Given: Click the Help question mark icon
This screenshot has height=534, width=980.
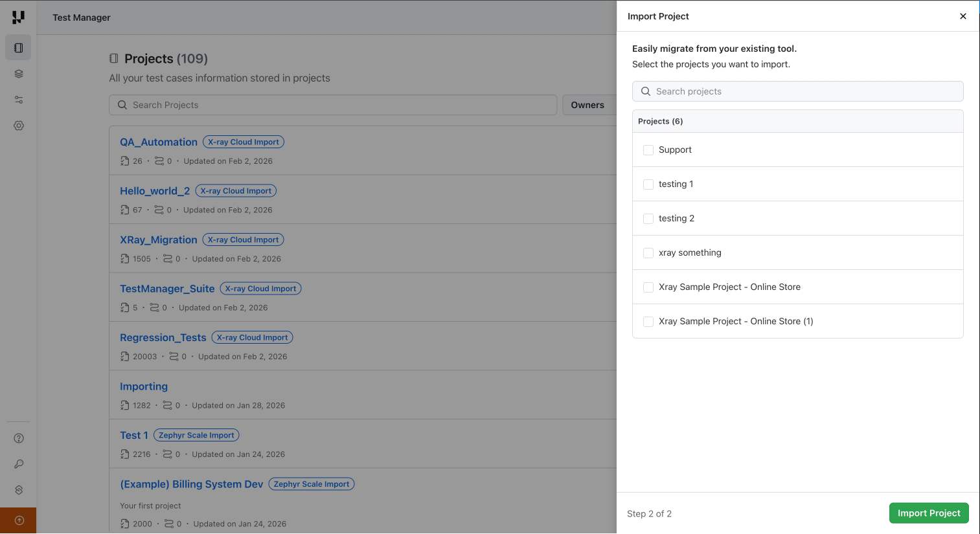Looking at the screenshot, I should click(18, 438).
